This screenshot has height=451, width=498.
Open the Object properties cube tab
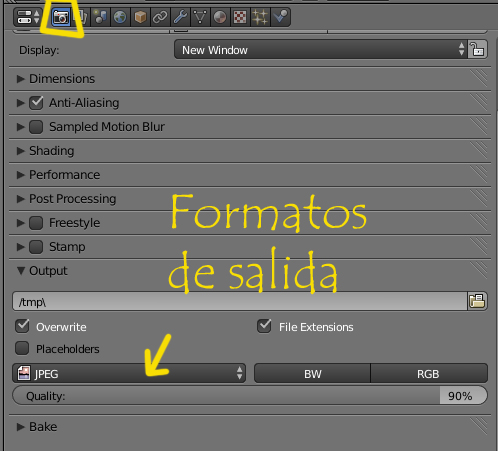[140, 17]
